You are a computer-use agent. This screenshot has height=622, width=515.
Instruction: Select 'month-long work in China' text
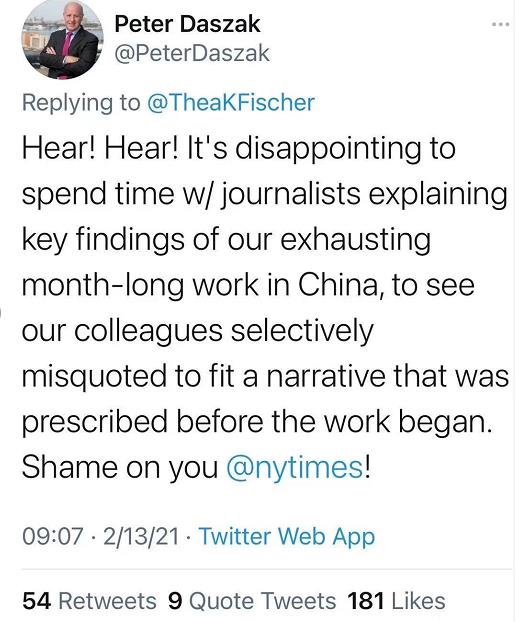pyautogui.click(x=202, y=285)
